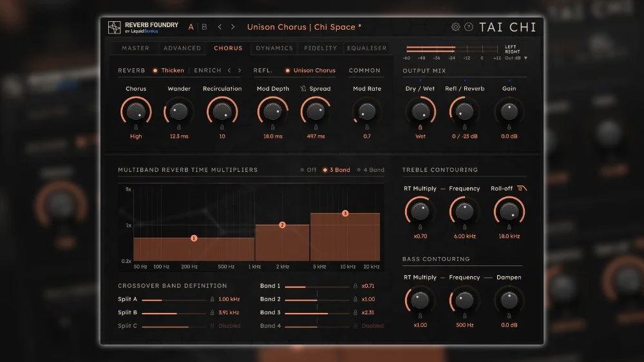Click band handle 3 in multiband graph
Viewport: 644px width, 362px height.
click(345, 213)
